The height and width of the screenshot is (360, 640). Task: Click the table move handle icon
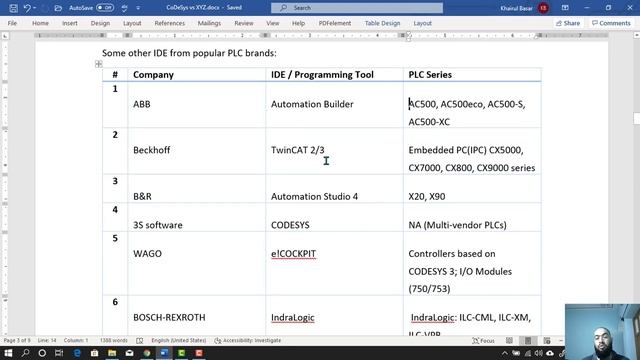pos(98,64)
